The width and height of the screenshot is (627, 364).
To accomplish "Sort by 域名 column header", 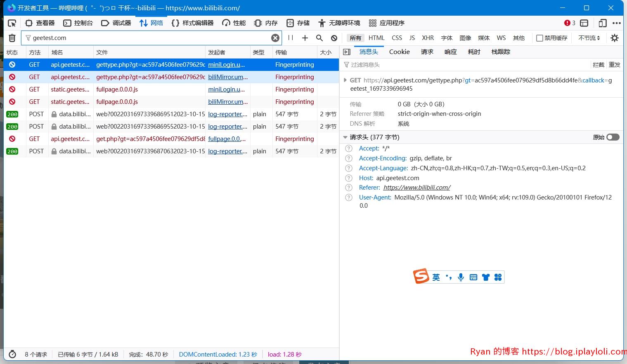I will [71, 52].
